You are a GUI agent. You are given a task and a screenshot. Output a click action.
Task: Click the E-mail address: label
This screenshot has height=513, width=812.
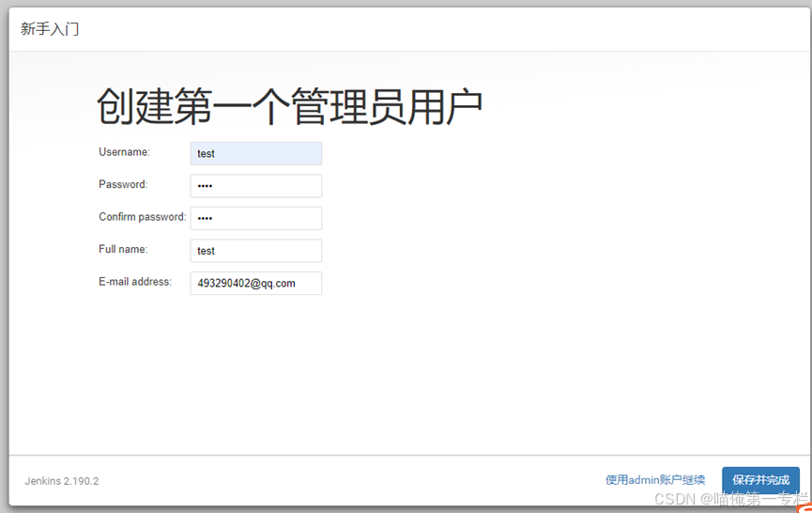coord(135,282)
